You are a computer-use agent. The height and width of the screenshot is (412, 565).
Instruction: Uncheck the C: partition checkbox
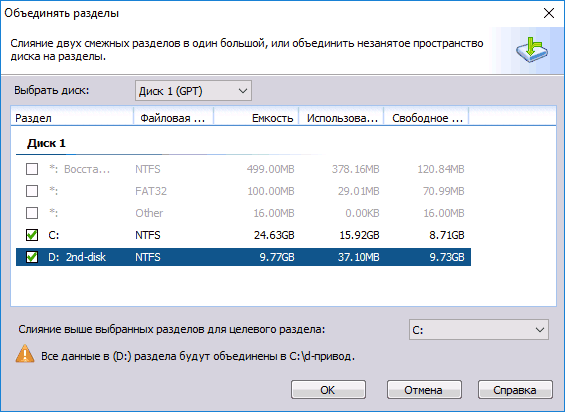tap(32, 235)
